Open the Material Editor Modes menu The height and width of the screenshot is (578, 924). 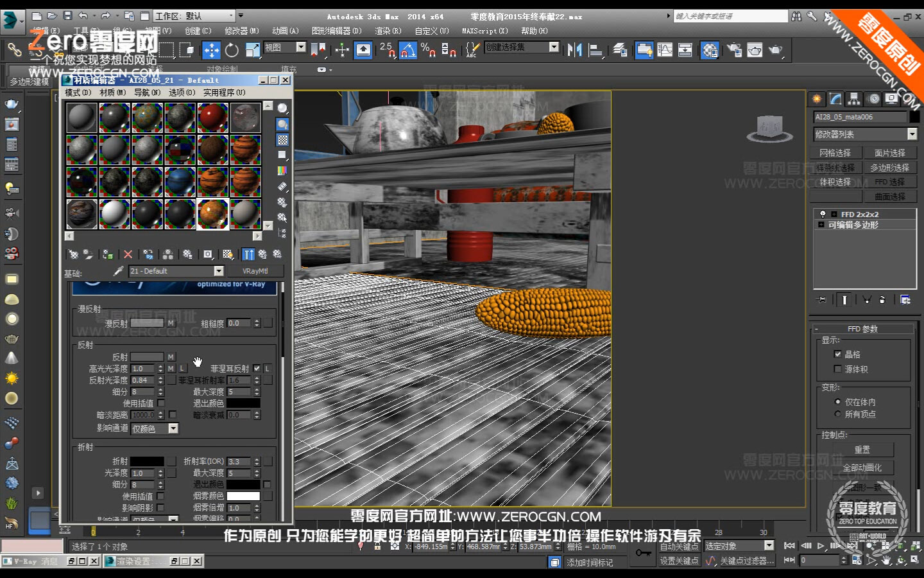(78, 92)
